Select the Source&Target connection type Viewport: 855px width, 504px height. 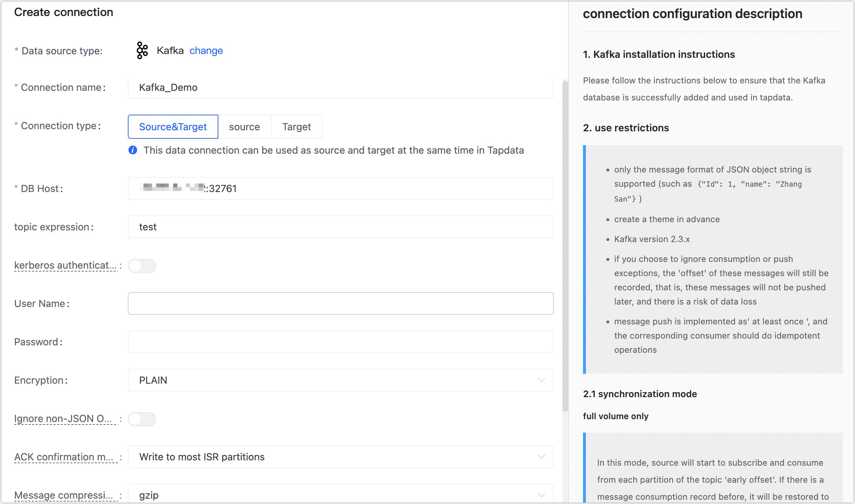click(x=173, y=127)
